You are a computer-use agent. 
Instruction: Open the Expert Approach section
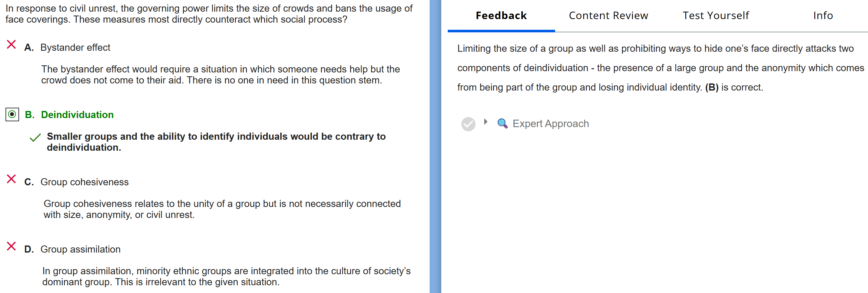[x=550, y=124]
